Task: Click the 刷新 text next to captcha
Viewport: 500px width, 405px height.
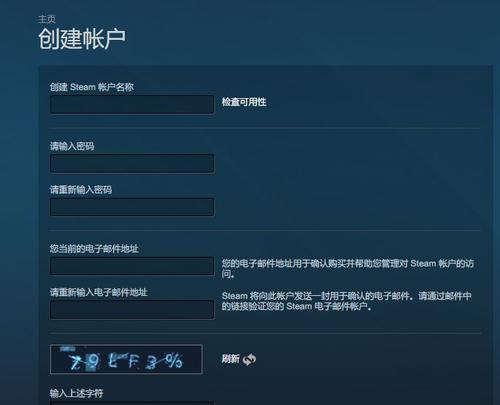Action: point(231,359)
